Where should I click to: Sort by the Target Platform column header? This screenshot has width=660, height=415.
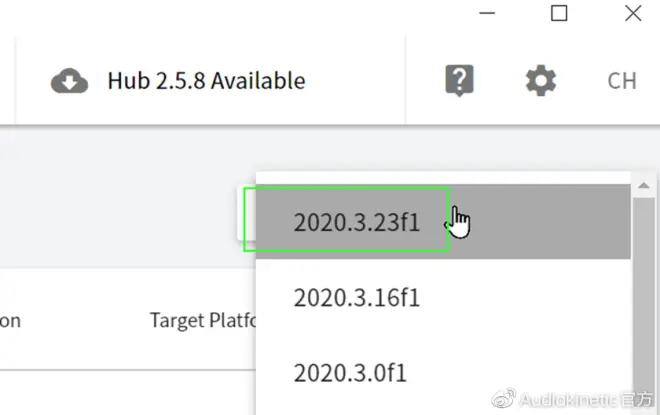pyautogui.click(x=203, y=320)
